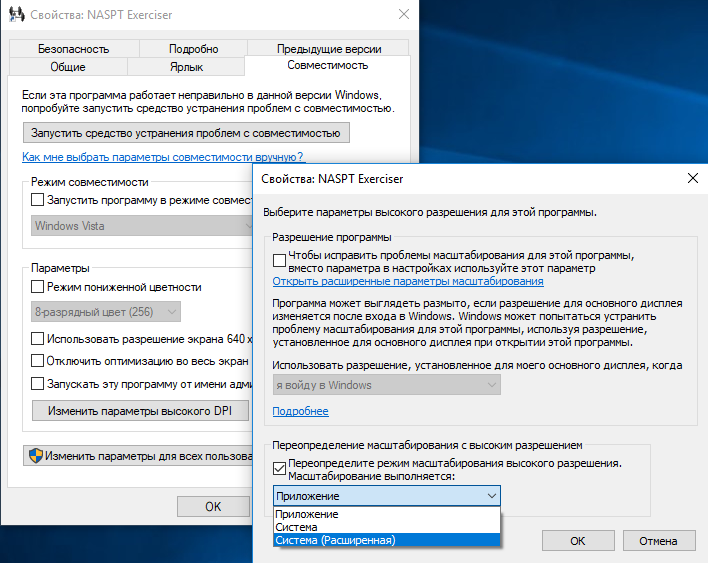The image size is (708, 563).
Task: Check the 640 screen resolution option
Action: (x=37, y=339)
